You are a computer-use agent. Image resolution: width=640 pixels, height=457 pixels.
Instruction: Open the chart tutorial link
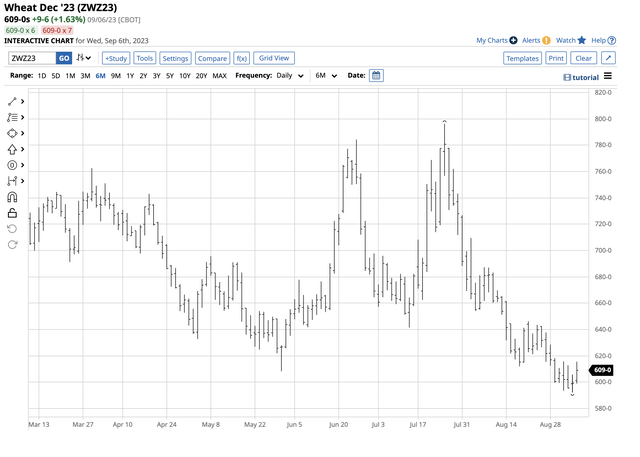[581, 78]
